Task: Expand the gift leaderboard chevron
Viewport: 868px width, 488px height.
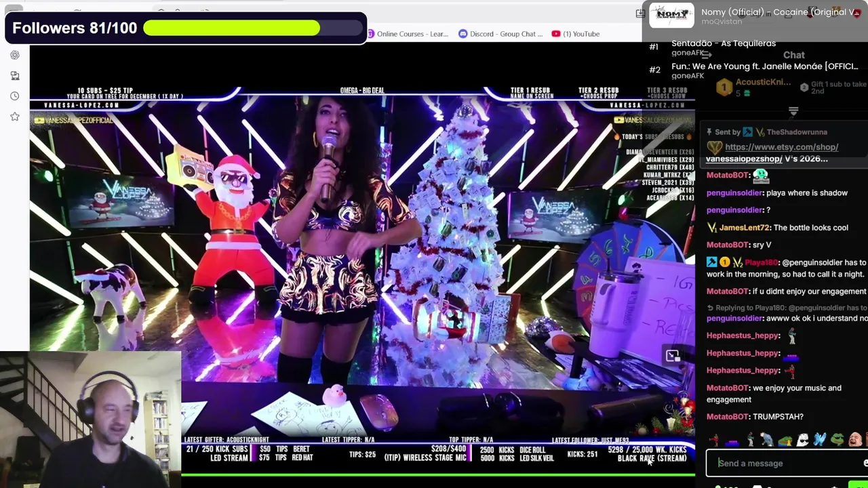Action: (x=793, y=110)
